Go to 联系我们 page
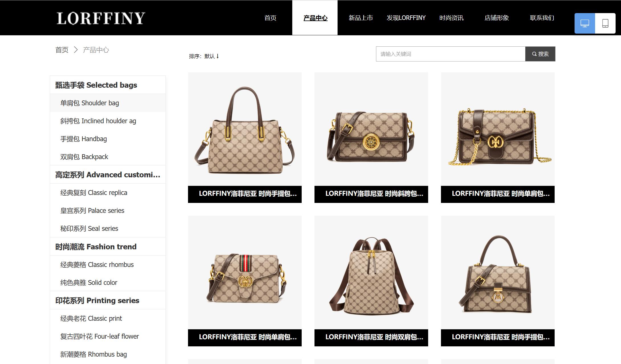 click(542, 18)
